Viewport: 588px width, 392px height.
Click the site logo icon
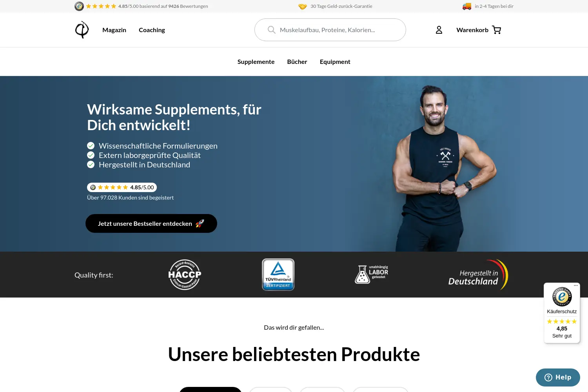pyautogui.click(x=82, y=30)
